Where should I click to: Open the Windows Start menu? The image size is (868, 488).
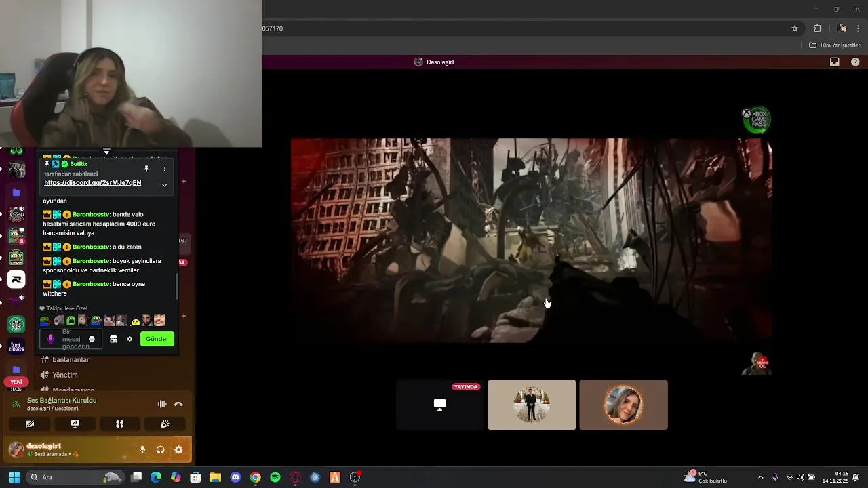pyautogui.click(x=14, y=477)
